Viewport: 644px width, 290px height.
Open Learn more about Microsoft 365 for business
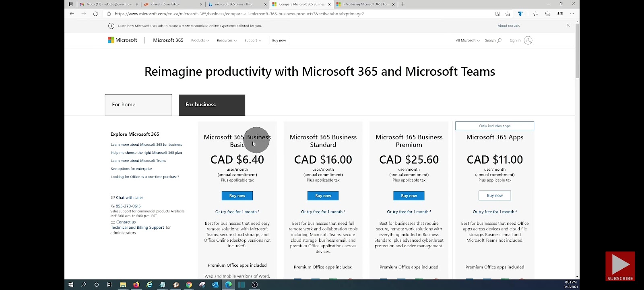pyautogui.click(x=147, y=145)
